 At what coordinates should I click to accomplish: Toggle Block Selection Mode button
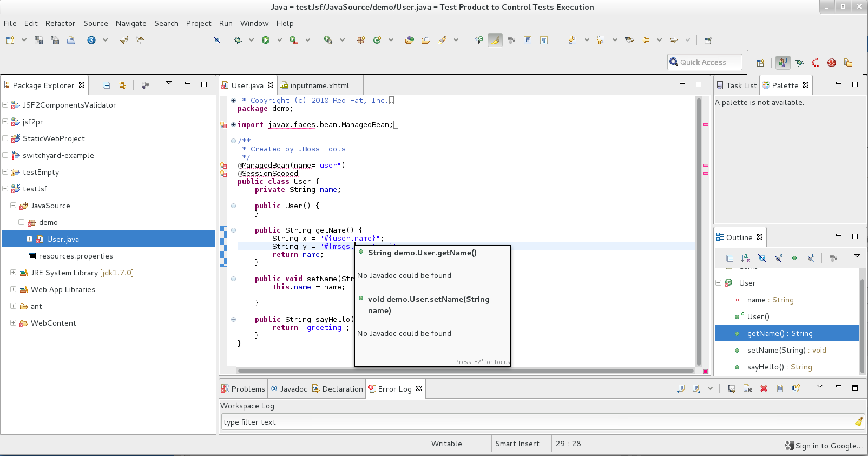pos(528,40)
